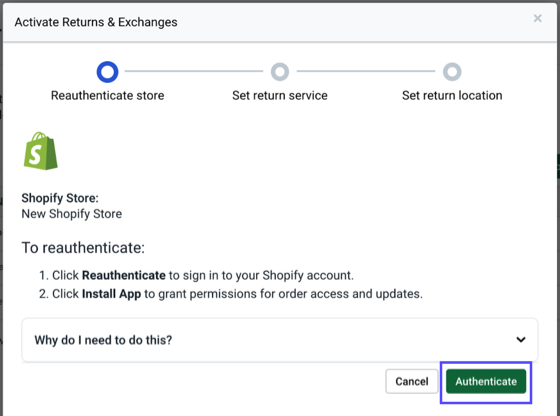
Task: Open the 'Why do I need to do this?' section
Action: point(280,340)
